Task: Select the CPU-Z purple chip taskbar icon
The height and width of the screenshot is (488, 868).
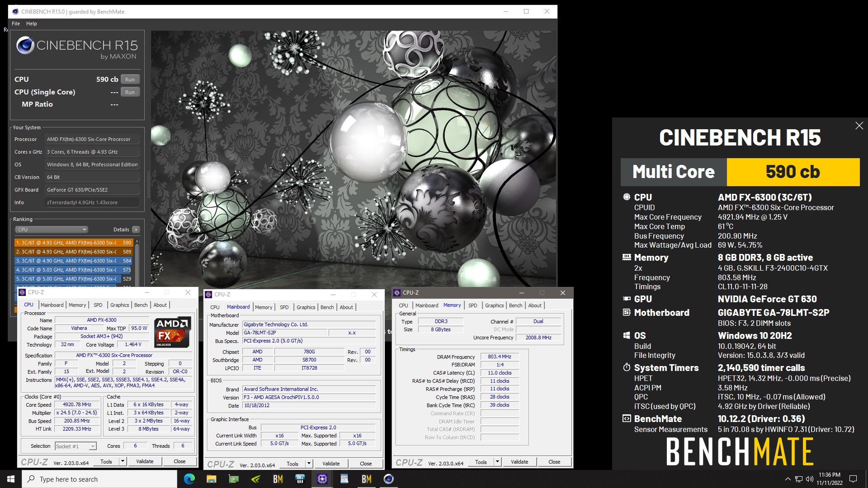Action: [322, 479]
